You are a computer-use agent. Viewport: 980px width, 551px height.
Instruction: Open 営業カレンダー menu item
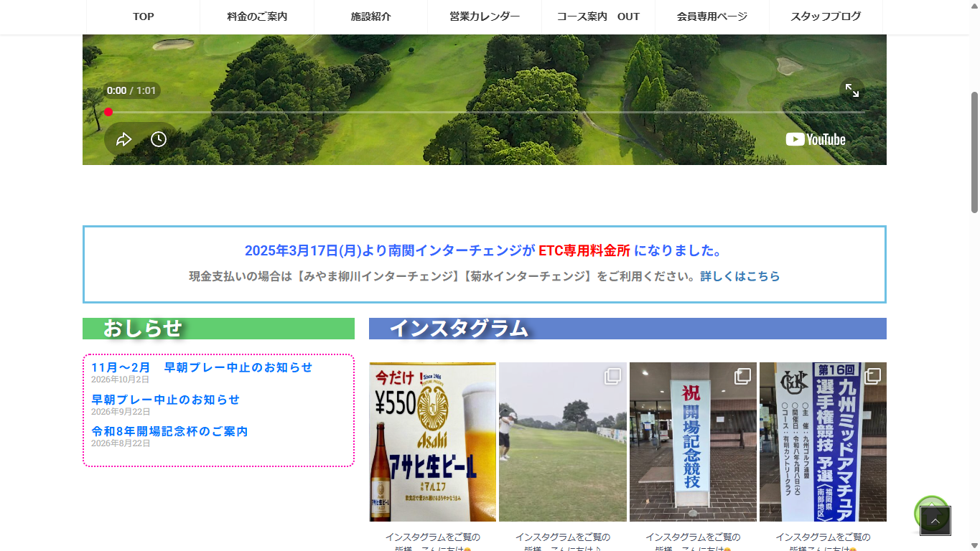tap(485, 17)
